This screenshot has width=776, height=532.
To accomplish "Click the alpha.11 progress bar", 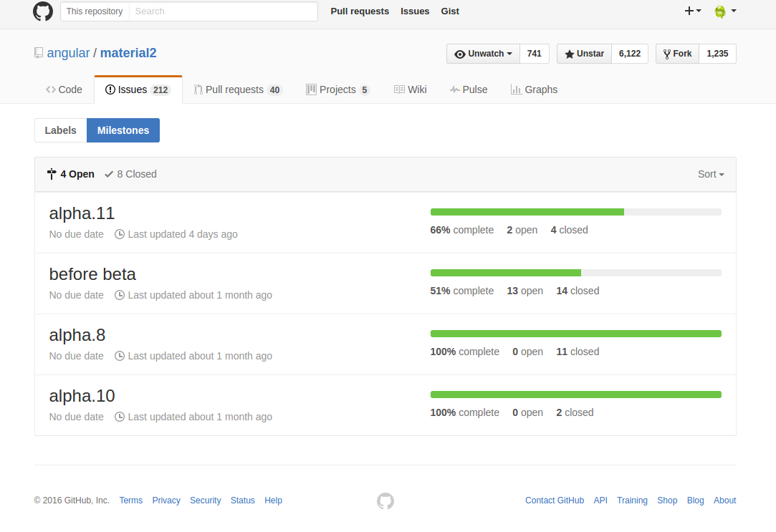I will coord(576,212).
